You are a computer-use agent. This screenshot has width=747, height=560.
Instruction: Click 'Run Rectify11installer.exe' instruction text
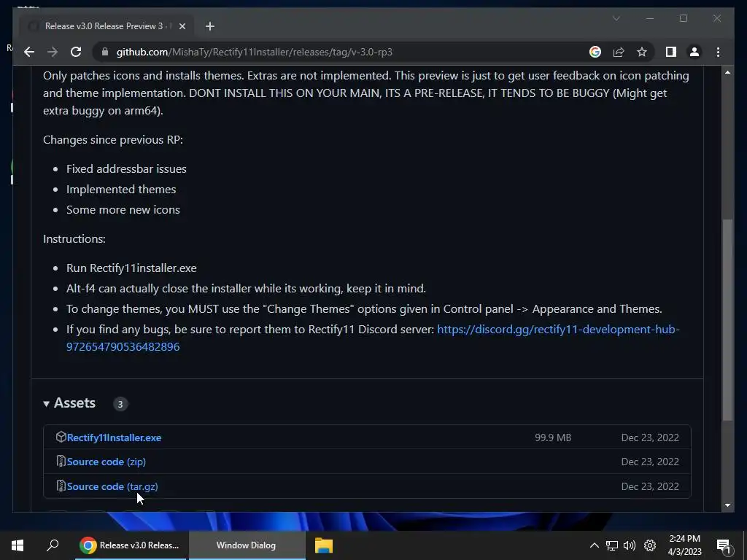pos(131,268)
